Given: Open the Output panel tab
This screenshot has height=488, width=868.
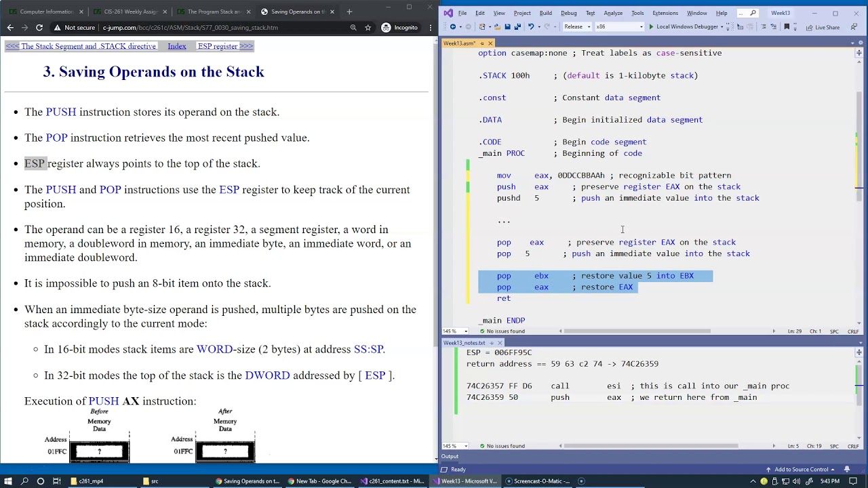Looking at the screenshot, I should click(x=450, y=457).
